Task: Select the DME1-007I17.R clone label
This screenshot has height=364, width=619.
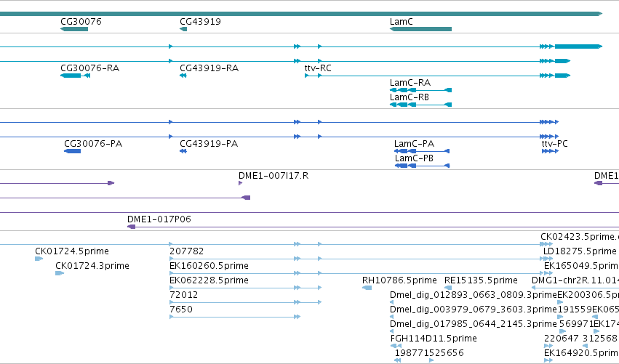Action: coord(273,176)
